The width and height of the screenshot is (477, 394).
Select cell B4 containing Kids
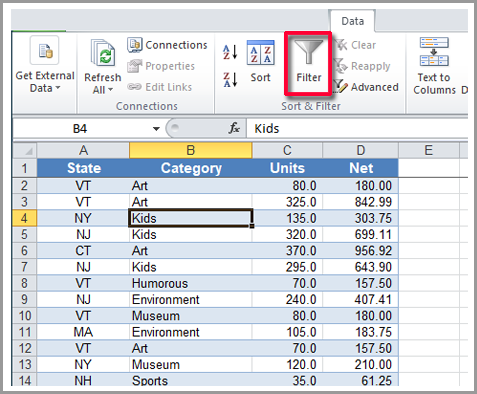tap(190, 218)
